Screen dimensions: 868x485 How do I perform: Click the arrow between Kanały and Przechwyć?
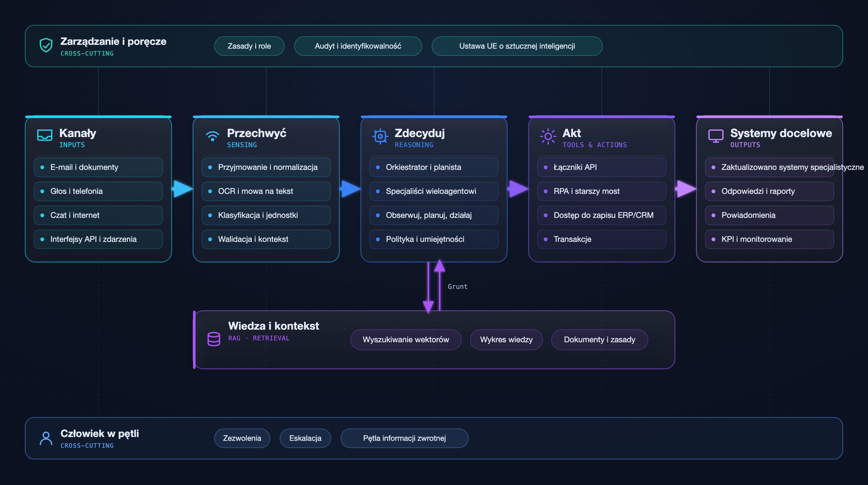(x=182, y=189)
